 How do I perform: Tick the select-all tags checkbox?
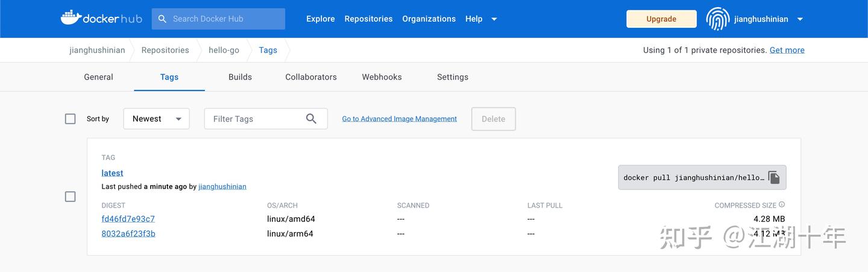[x=71, y=119]
